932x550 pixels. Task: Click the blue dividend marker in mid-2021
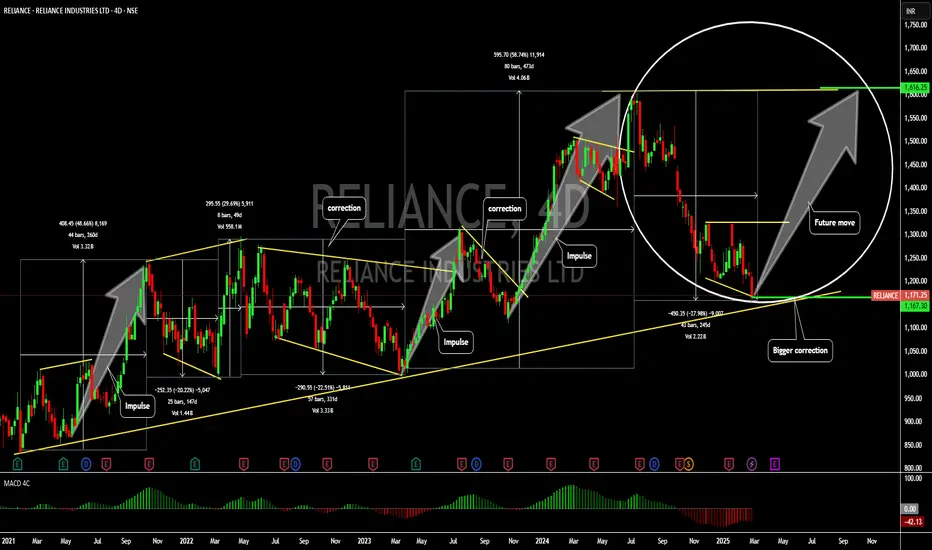coord(86,464)
